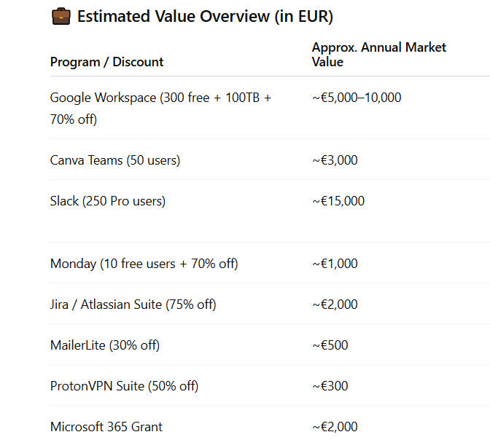Click the ~€15,000 Slack value
The height and width of the screenshot is (448, 490).
tap(338, 201)
